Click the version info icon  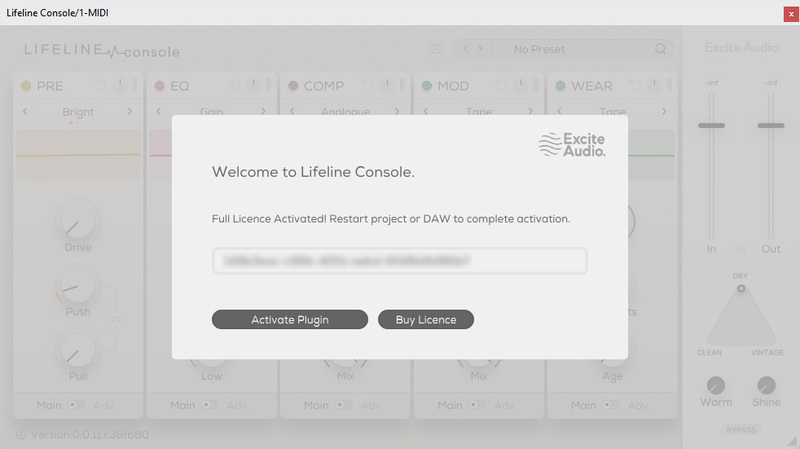click(21, 434)
